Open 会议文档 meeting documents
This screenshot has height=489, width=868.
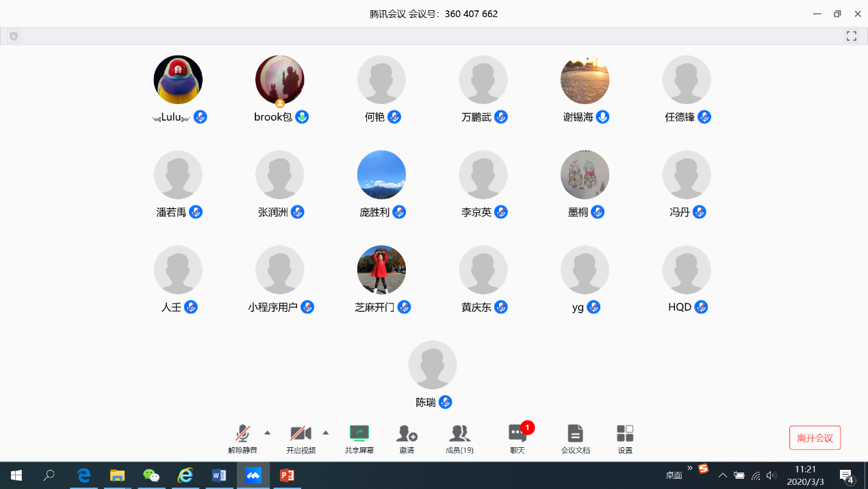pyautogui.click(x=575, y=438)
